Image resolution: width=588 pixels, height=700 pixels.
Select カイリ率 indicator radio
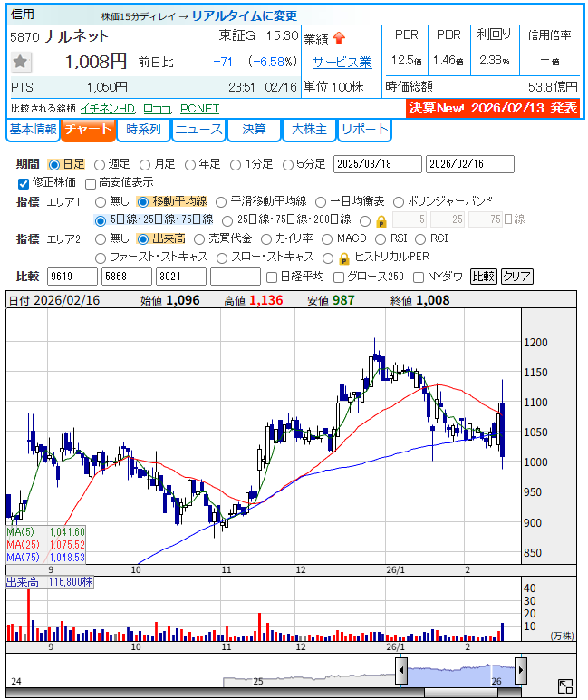click(x=265, y=239)
